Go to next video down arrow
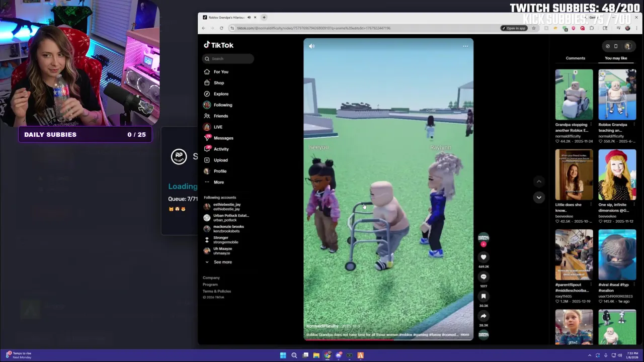 pos(539,197)
